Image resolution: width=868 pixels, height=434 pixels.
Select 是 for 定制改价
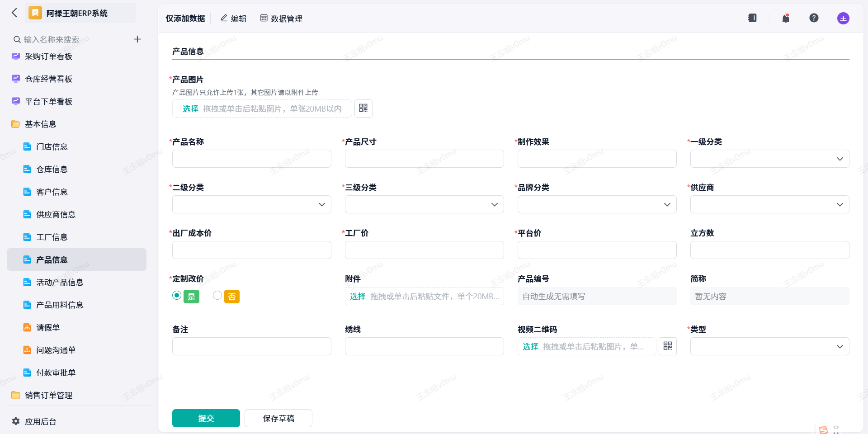(x=177, y=295)
